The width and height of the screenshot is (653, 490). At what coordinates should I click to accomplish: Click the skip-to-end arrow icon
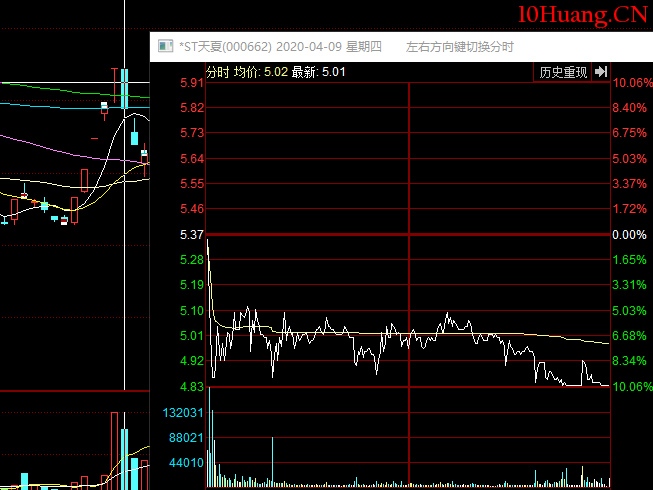(x=601, y=72)
